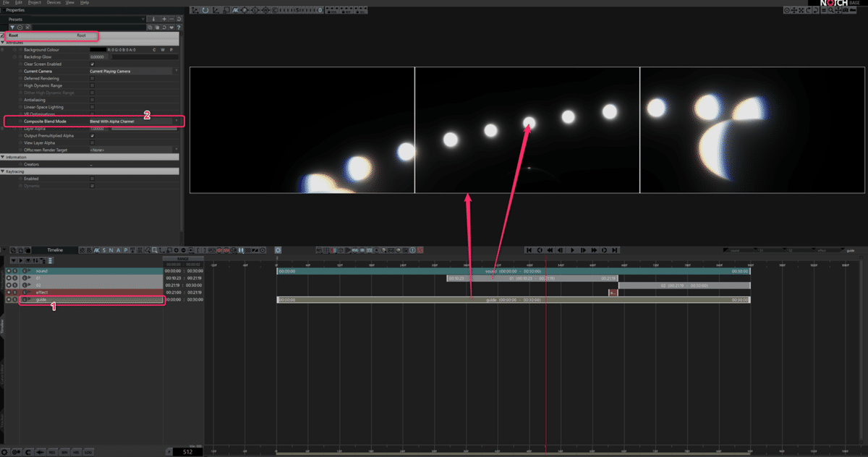Click the sound clip bar in timeline
Image resolution: width=868 pixels, height=457 pixels.
pos(513,270)
